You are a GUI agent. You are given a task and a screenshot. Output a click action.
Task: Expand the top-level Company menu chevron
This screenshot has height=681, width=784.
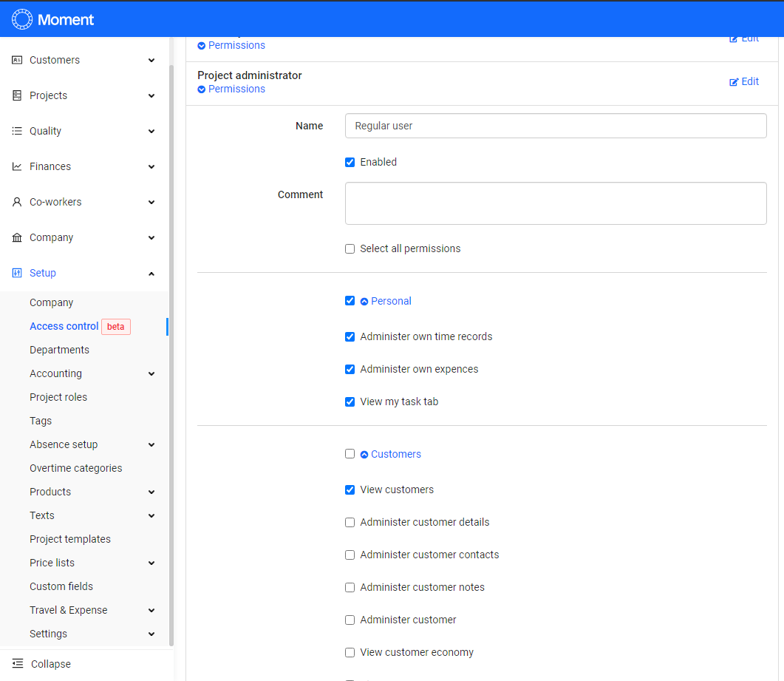click(151, 237)
